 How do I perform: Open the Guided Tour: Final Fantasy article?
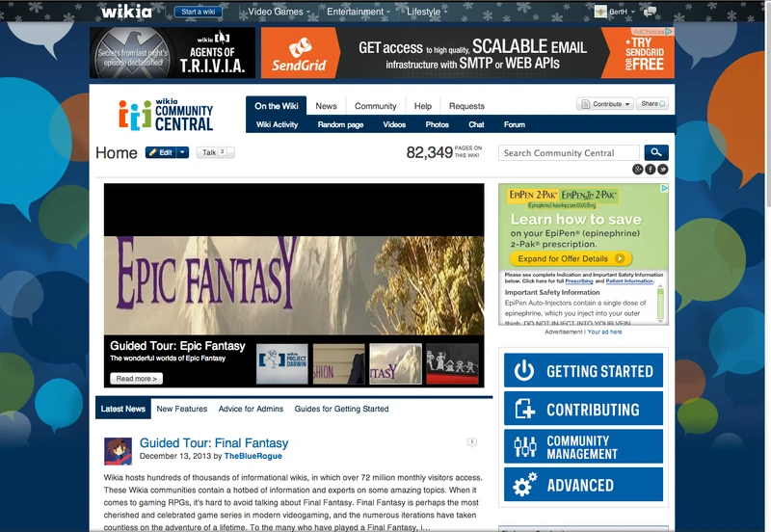point(213,443)
